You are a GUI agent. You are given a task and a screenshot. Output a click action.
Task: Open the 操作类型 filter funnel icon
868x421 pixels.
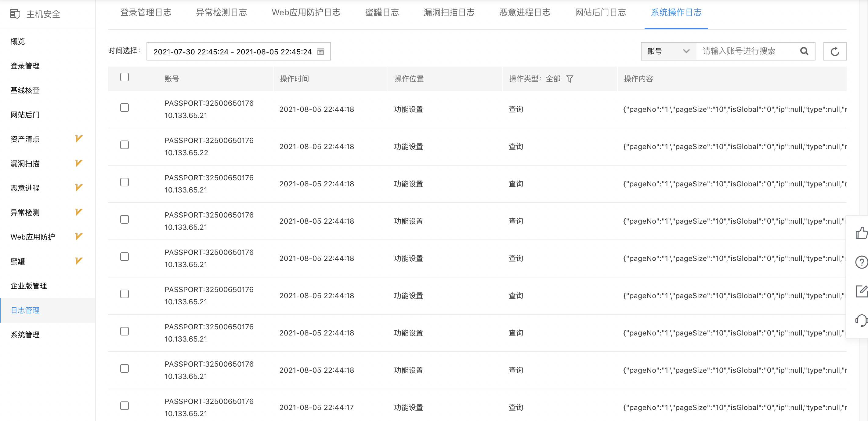[570, 79]
